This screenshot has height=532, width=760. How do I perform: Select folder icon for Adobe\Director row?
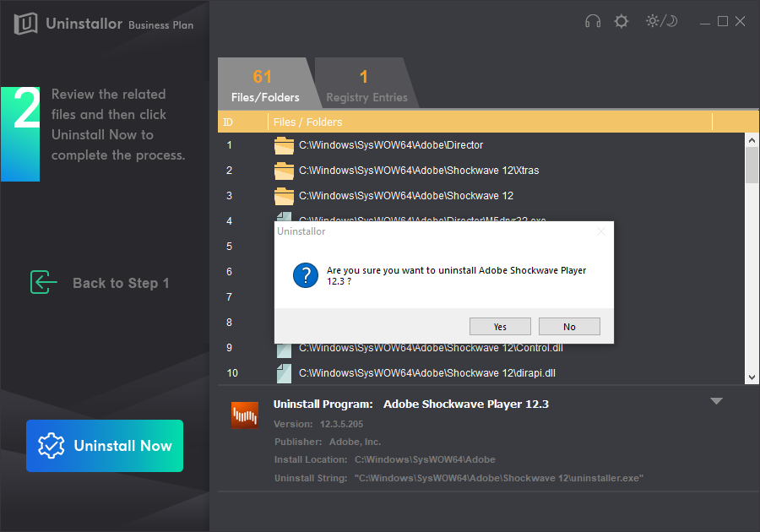click(x=284, y=145)
